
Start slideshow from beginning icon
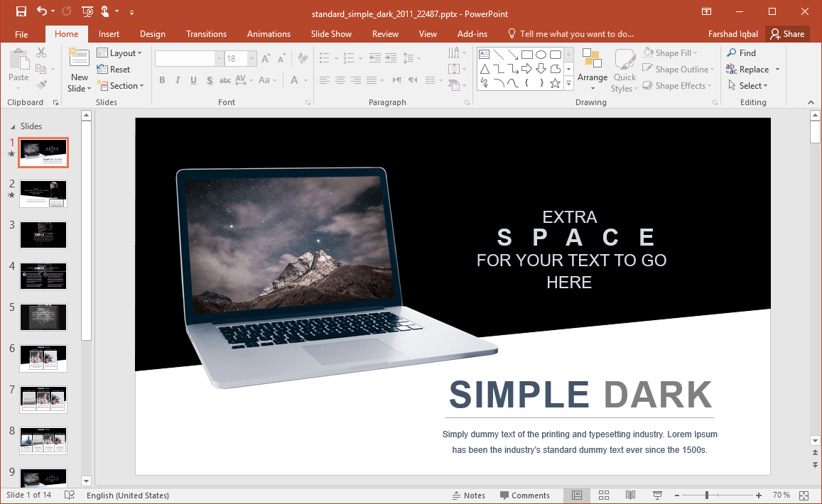click(87, 11)
